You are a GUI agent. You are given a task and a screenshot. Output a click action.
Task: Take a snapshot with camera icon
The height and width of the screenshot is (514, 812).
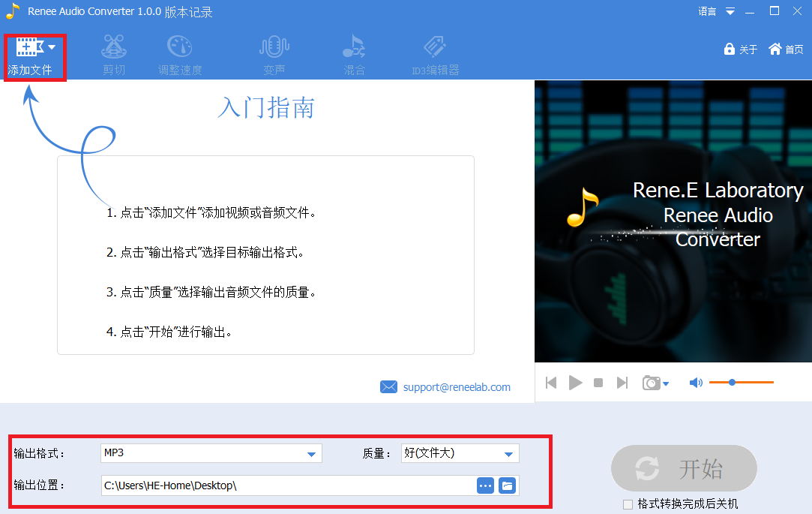(652, 383)
